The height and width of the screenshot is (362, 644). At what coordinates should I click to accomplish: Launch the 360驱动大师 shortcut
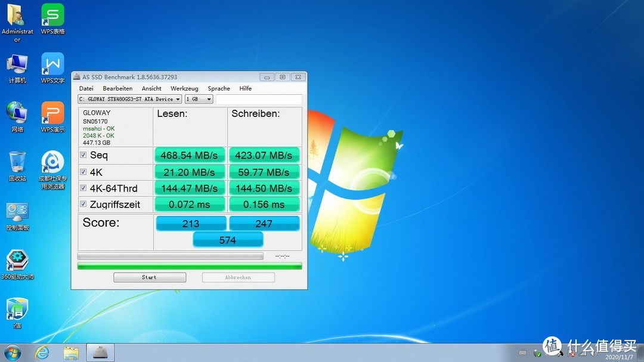tap(17, 265)
